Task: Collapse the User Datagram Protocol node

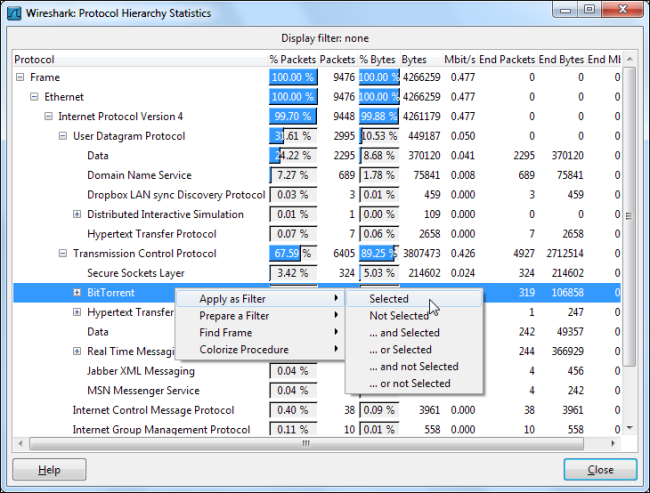Action: click(x=63, y=136)
